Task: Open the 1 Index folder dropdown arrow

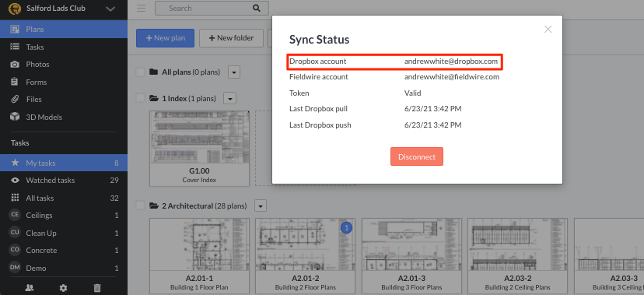Action: (x=229, y=98)
